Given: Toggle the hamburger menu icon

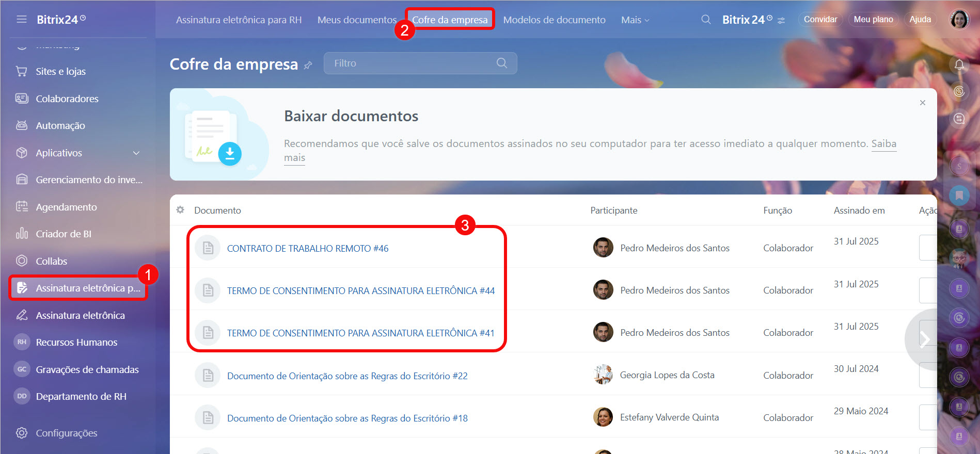Looking at the screenshot, I should click(x=21, y=20).
